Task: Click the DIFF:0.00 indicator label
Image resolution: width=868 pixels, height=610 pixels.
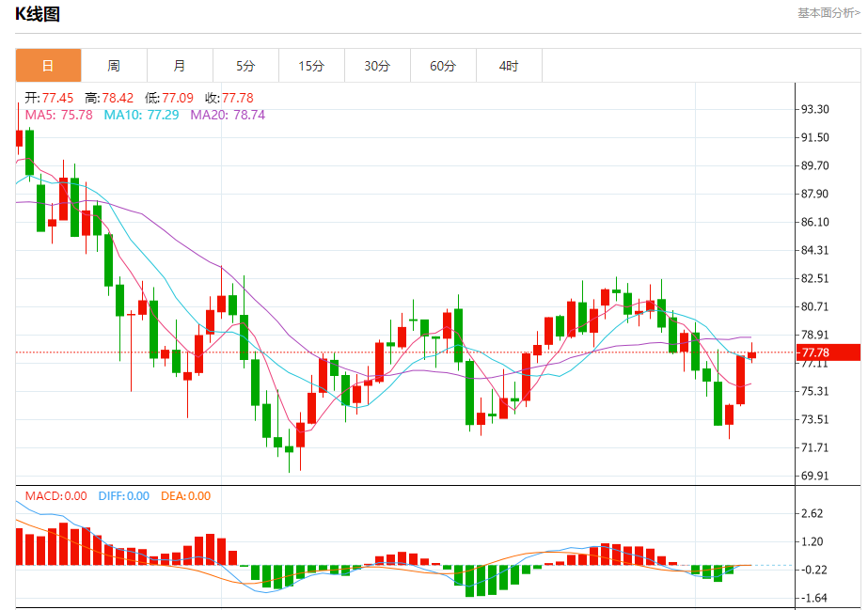Action: (x=124, y=496)
